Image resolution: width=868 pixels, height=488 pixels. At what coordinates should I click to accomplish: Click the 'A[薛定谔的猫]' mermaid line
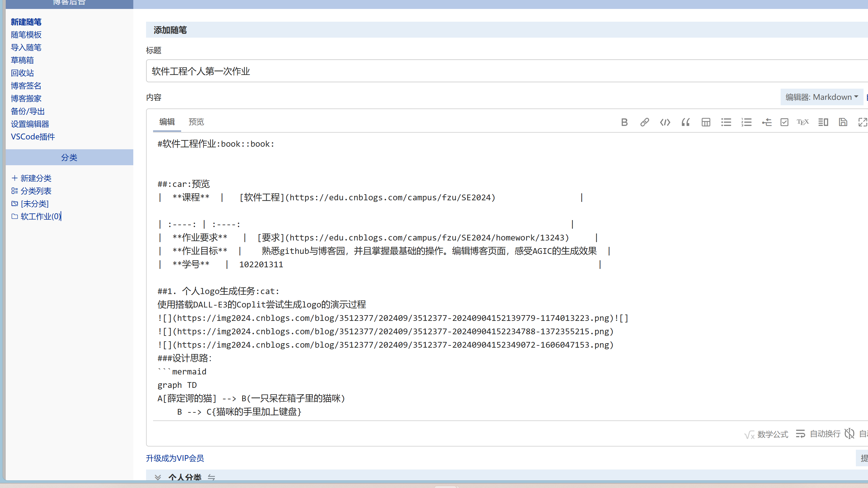(x=251, y=398)
